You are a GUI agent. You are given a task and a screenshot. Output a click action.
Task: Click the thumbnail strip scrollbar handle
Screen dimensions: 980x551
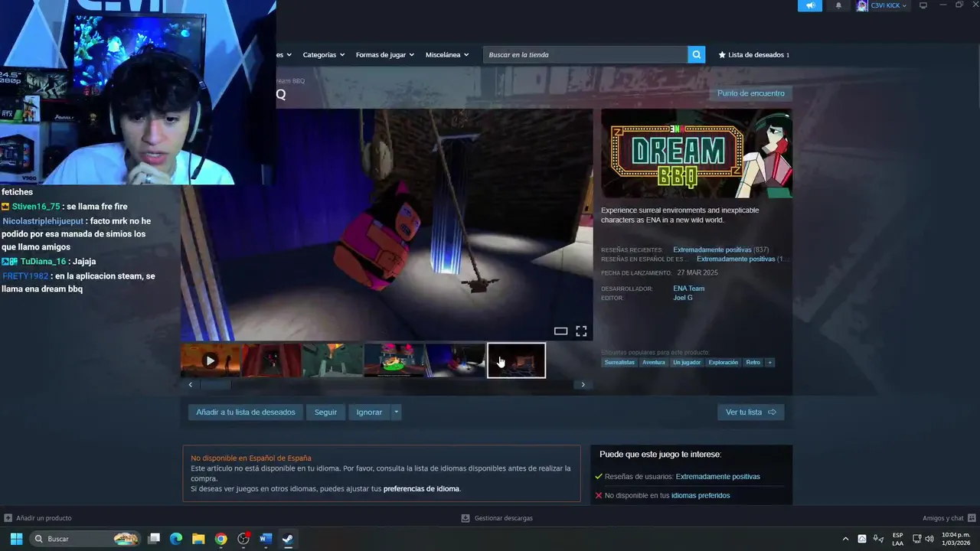215,385
